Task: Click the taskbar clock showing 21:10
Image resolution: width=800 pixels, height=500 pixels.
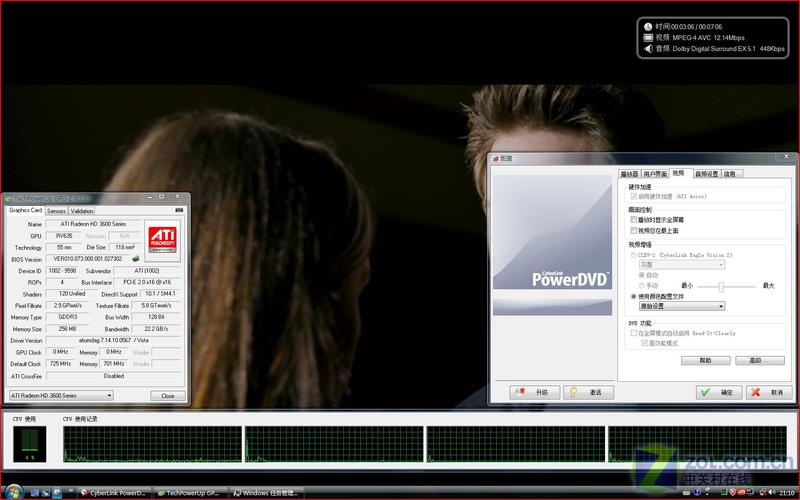Action: [x=786, y=493]
